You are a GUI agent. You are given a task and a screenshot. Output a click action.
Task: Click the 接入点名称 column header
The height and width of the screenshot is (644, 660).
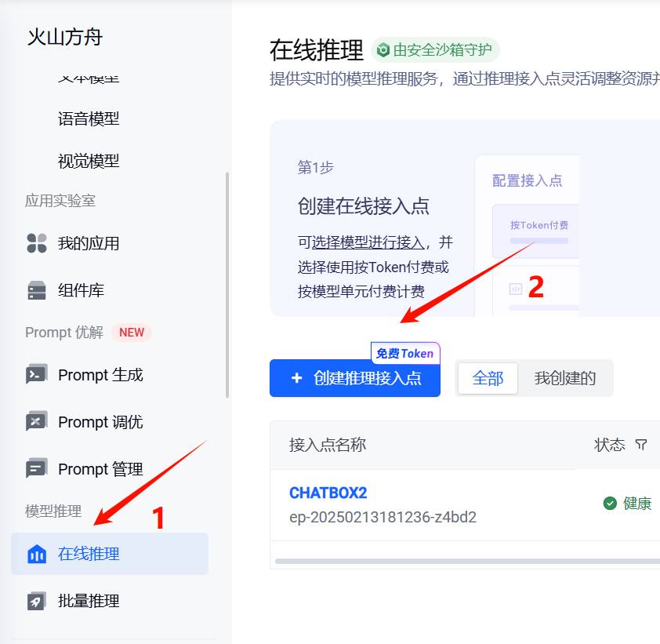pos(328,445)
